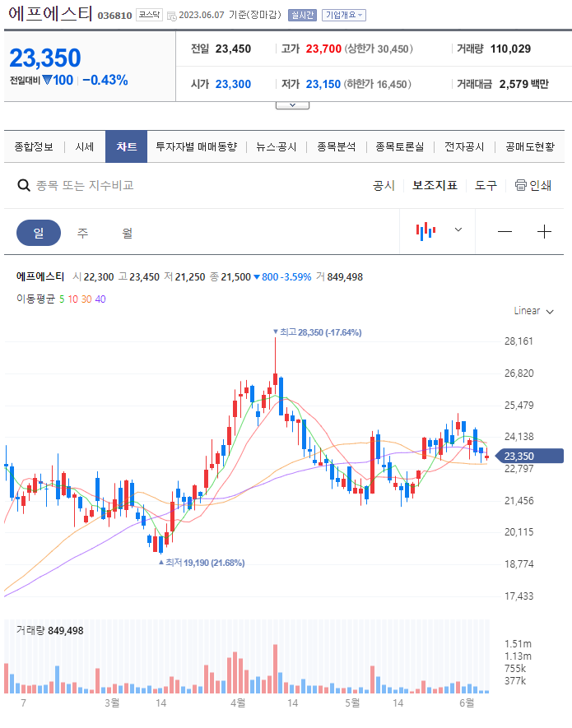The width and height of the screenshot is (572, 728).
Task: Click the 에프에스티 stock name heading
Action: click(50, 14)
